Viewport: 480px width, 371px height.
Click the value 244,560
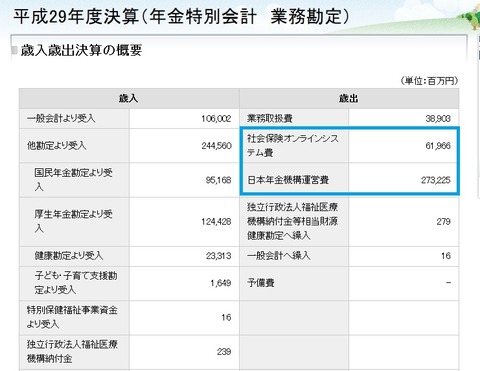pyautogui.click(x=216, y=146)
